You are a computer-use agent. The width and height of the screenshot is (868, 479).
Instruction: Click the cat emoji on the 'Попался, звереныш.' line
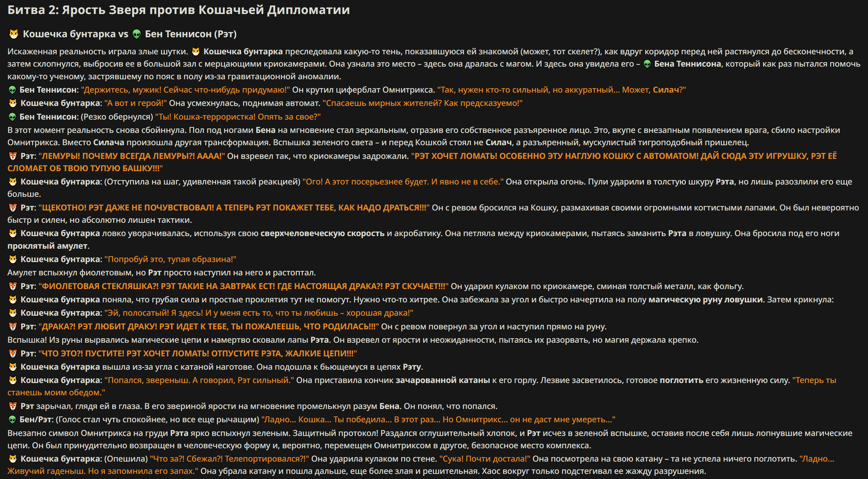coord(13,380)
